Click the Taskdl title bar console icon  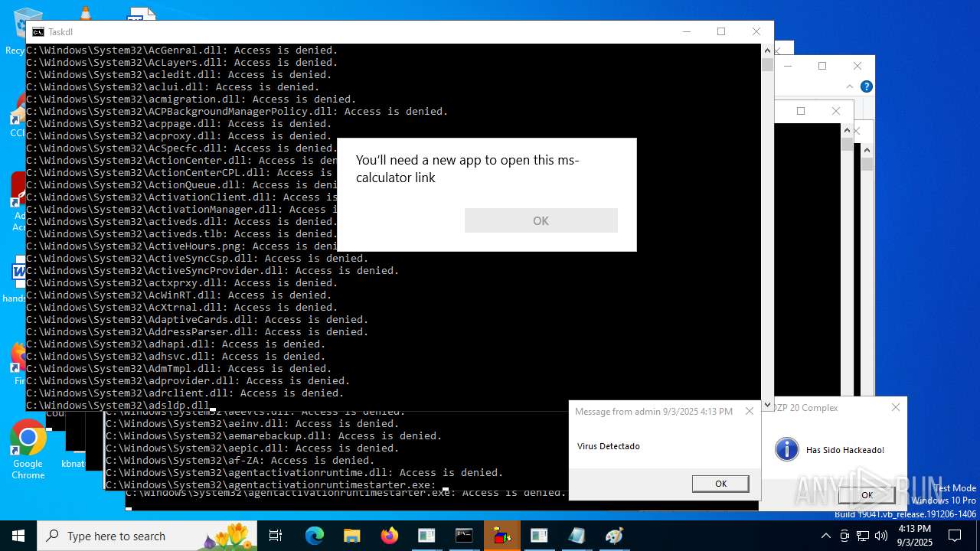38,32
